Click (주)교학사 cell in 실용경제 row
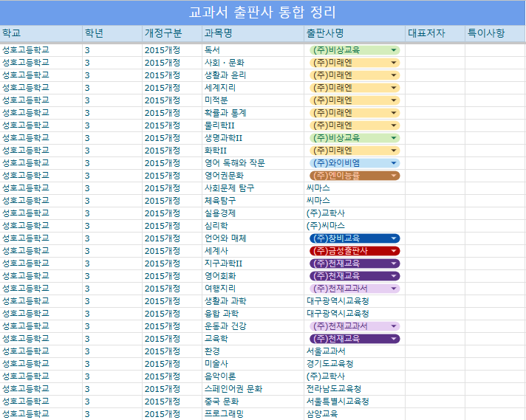Screen dimensions: 526x420 click(355, 213)
